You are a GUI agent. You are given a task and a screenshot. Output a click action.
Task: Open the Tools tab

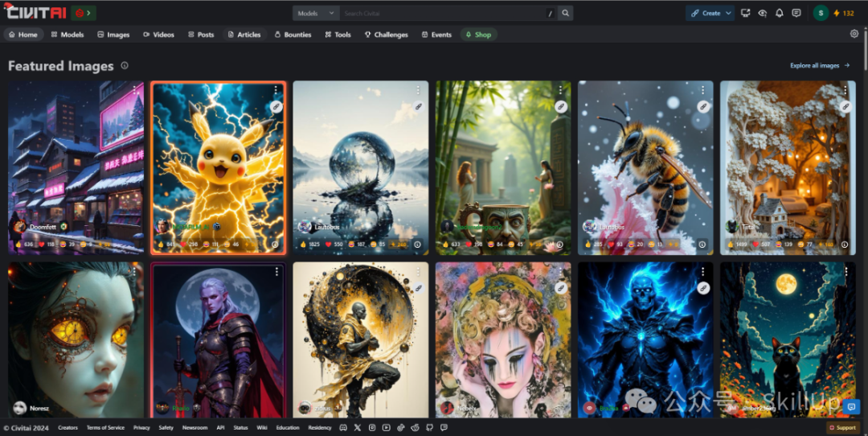coord(338,35)
